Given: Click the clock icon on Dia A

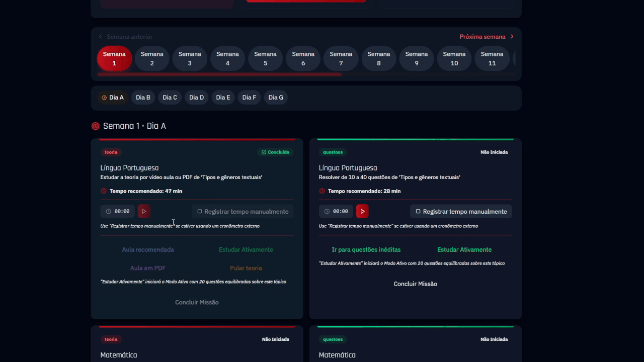Looking at the screenshot, I should click(104, 98).
